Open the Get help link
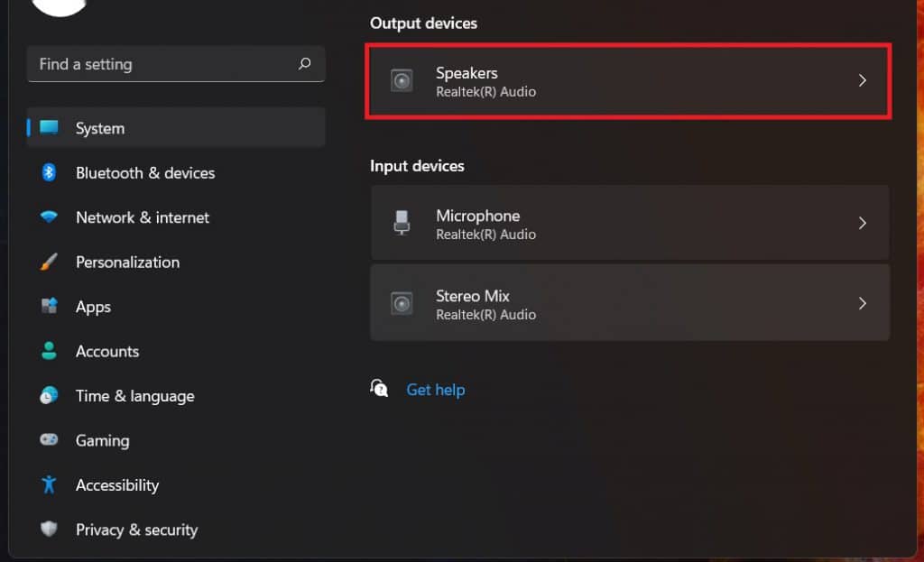The height and width of the screenshot is (562, 924). point(436,390)
